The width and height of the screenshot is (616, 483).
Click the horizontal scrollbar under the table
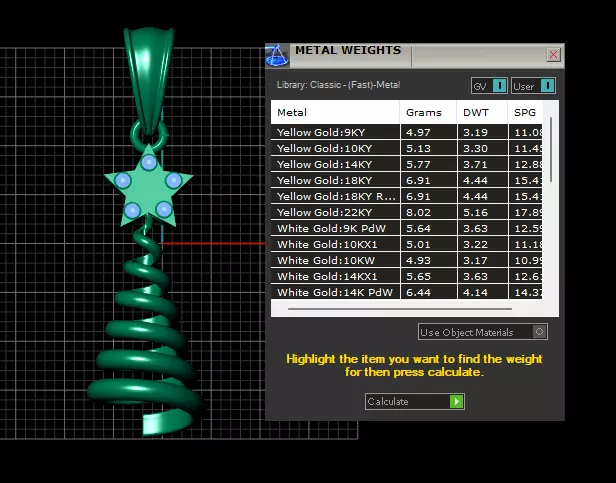[x=400, y=309]
